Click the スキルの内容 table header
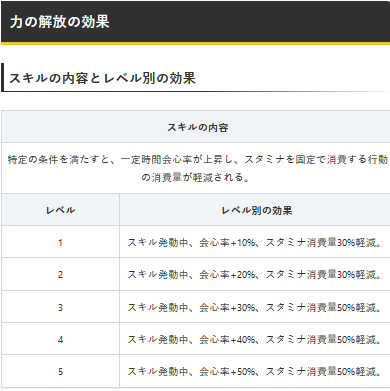 197,127
